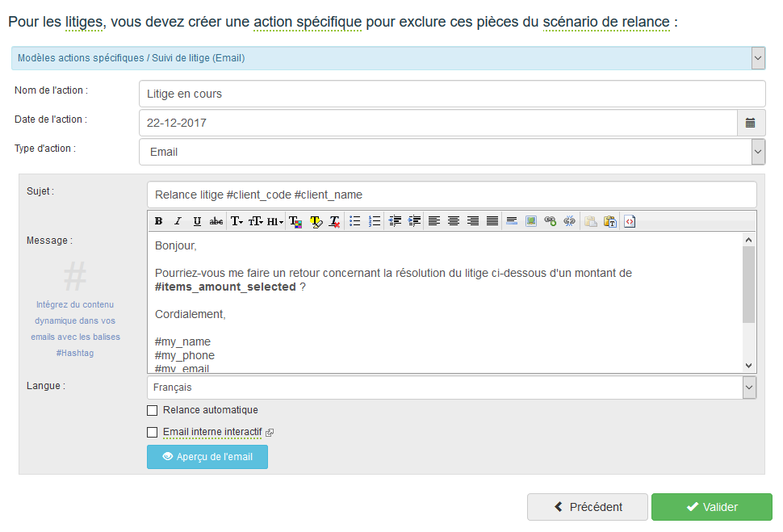This screenshot has height=532, width=783.
Task: Click the underline formatting icon
Action: point(197,221)
